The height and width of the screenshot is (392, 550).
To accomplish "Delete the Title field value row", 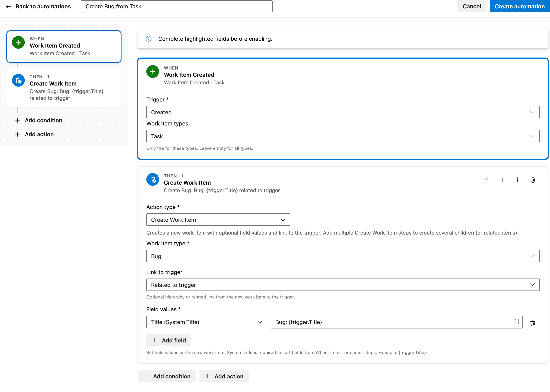I will (x=533, y=323).
